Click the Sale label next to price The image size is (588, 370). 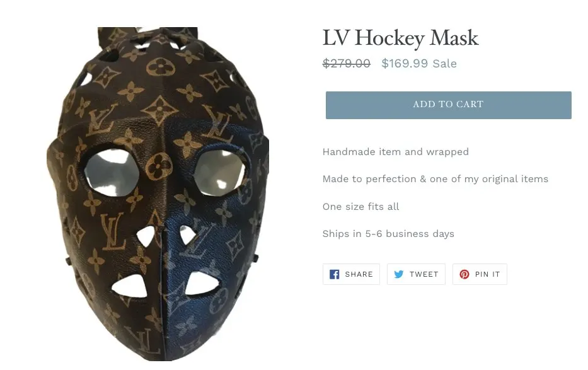coord(445,64)
